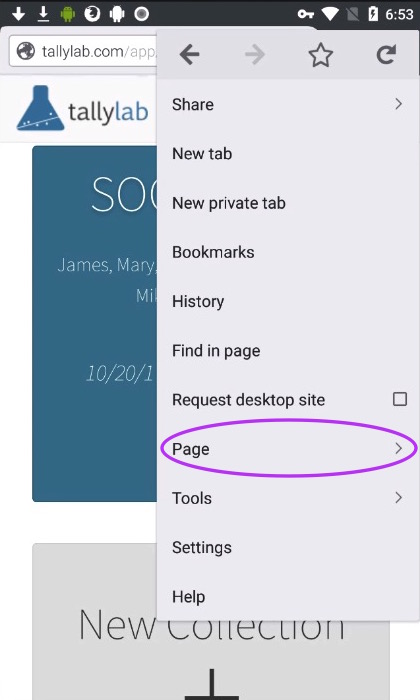Tap the white Android robot status icon
The height and width of the screenshot is (700, 420).
coord(117,14)
